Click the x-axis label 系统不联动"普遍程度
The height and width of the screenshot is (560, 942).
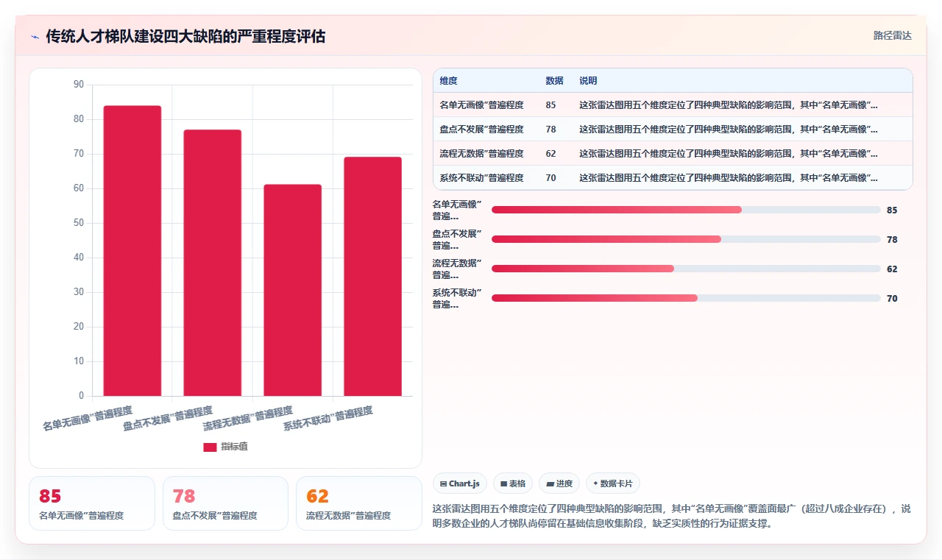[x=328, y=418]
